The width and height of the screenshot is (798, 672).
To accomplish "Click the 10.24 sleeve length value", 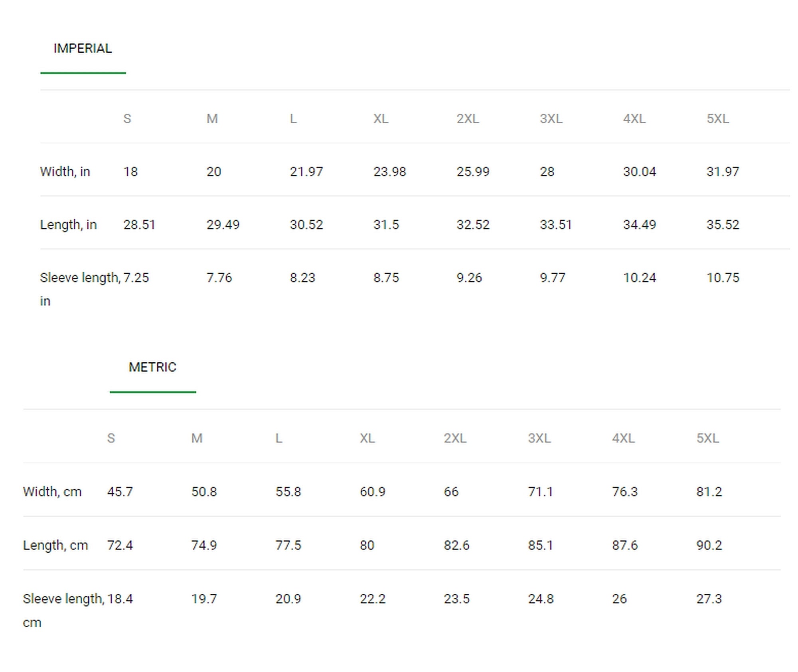I will (x=640, y=278).
